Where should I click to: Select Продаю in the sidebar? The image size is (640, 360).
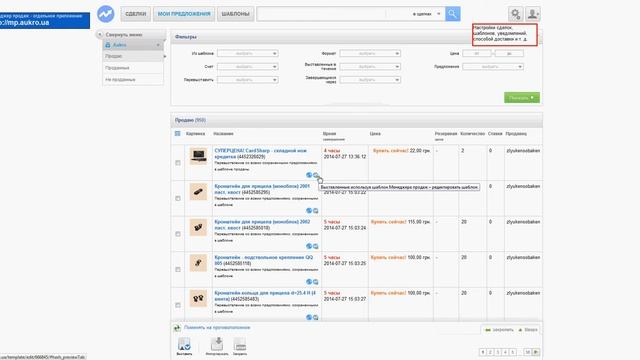(x=133, y=56)
